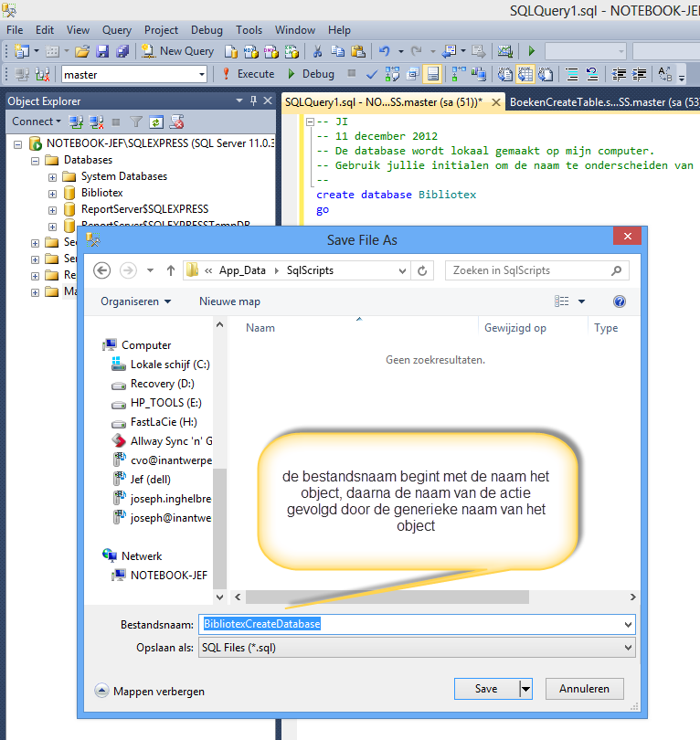Click Execute in the SQL toolbar
The image size is (700, 740).
249,74
